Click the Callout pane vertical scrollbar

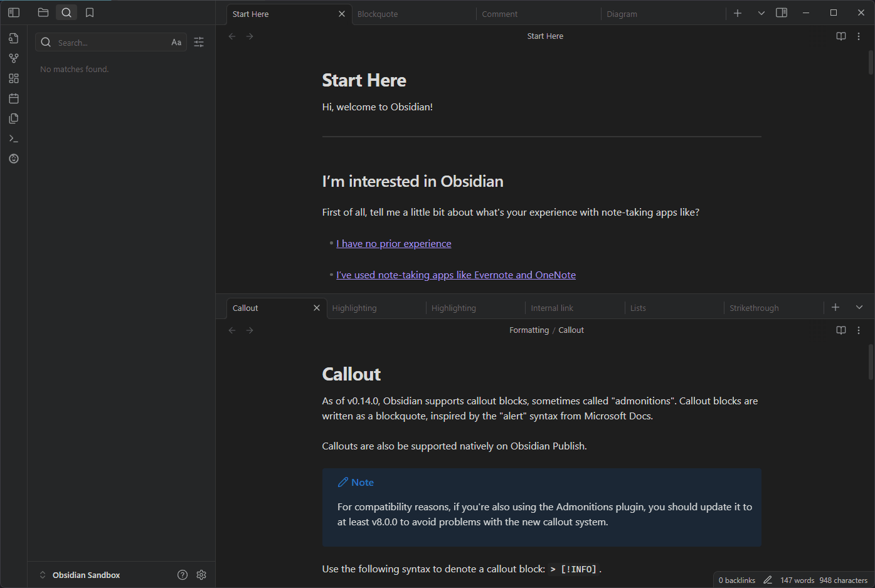tap(871, 362)
